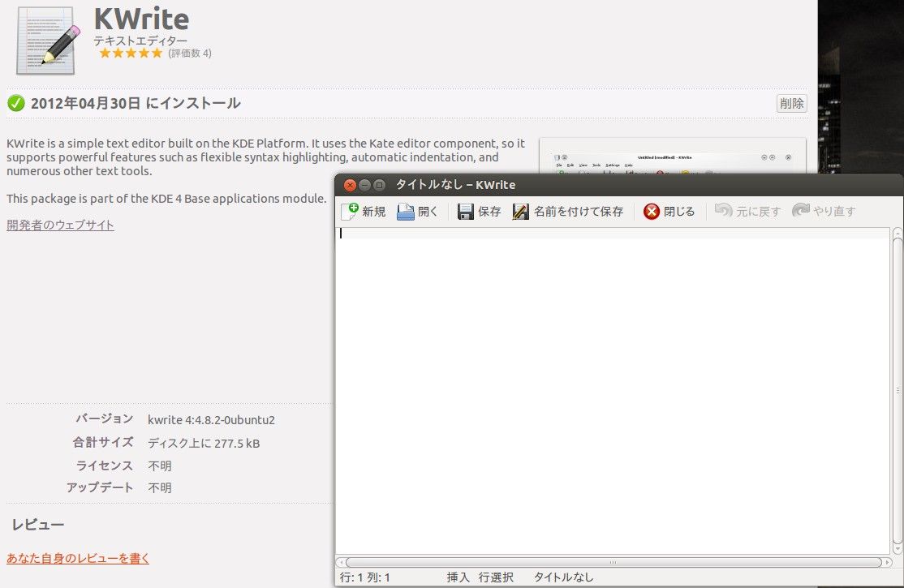
Task: Click the ライセンス label
Action: 105,466
